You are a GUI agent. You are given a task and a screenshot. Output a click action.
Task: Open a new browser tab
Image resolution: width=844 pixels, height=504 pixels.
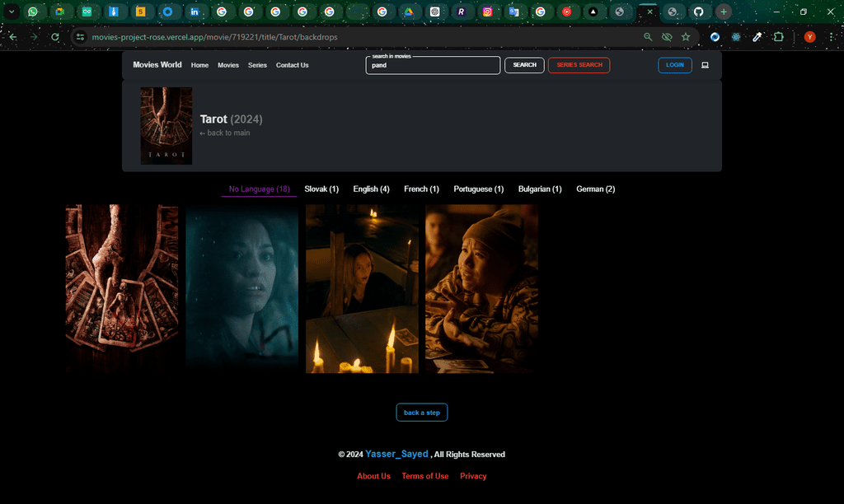click(x=724, y=12)
